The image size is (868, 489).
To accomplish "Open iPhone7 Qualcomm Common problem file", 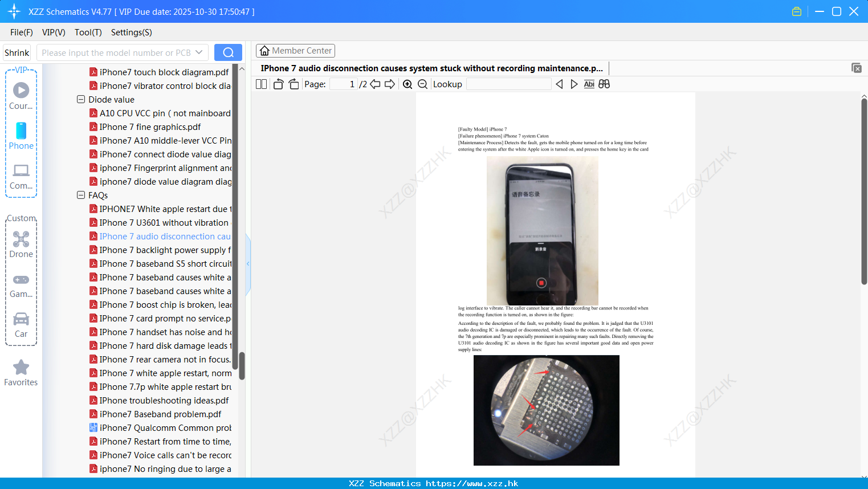I will pyautogui.click(x=165, y=428).
